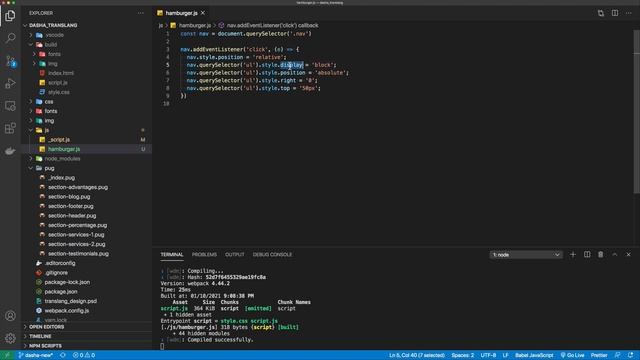Viewport: 640px width, 360px height.
Task: Click the feedback icon in status bar
Action: (x=618, y=355)
